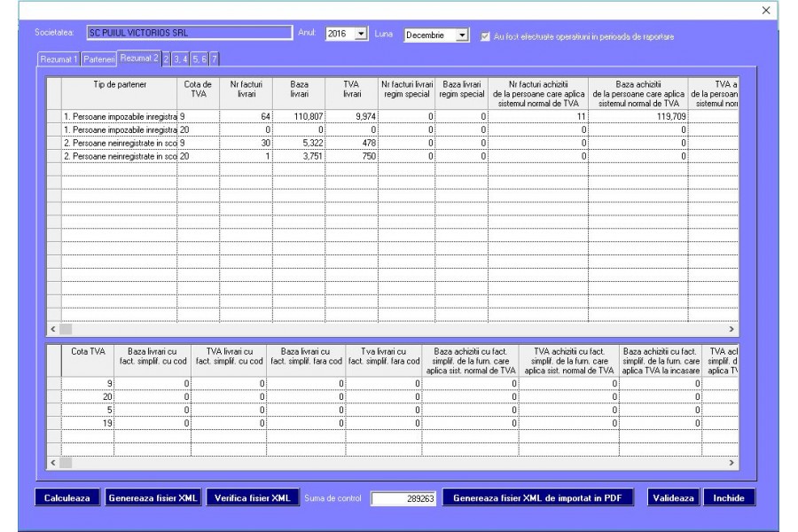Select cell with value 64 in Nr facturi

click(x=246, y=116)
